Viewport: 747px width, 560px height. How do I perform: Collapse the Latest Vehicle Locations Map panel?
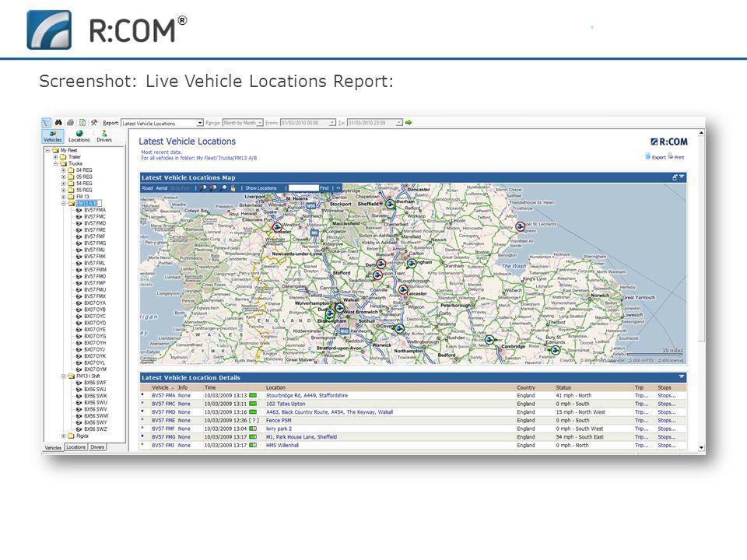[x=682, y=177]
